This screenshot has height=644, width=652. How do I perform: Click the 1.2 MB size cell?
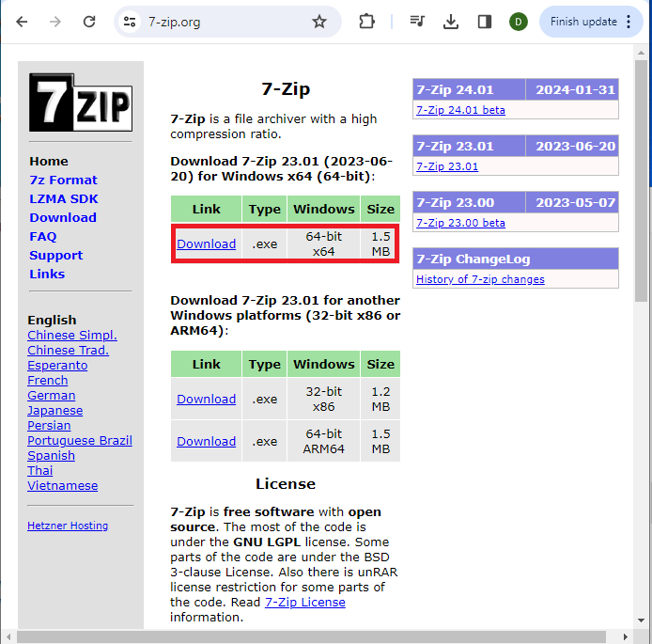pos(380,399)
